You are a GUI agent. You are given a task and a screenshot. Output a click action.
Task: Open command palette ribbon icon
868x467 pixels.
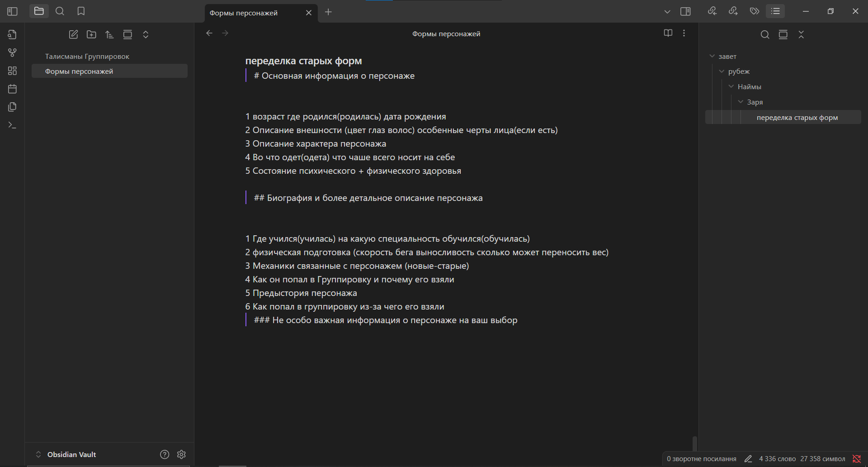coord(12,125)
